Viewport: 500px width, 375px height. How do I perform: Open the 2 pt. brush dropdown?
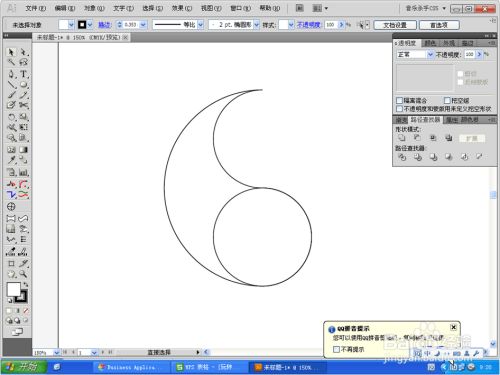pyautogui.click(x=256, y=25)
